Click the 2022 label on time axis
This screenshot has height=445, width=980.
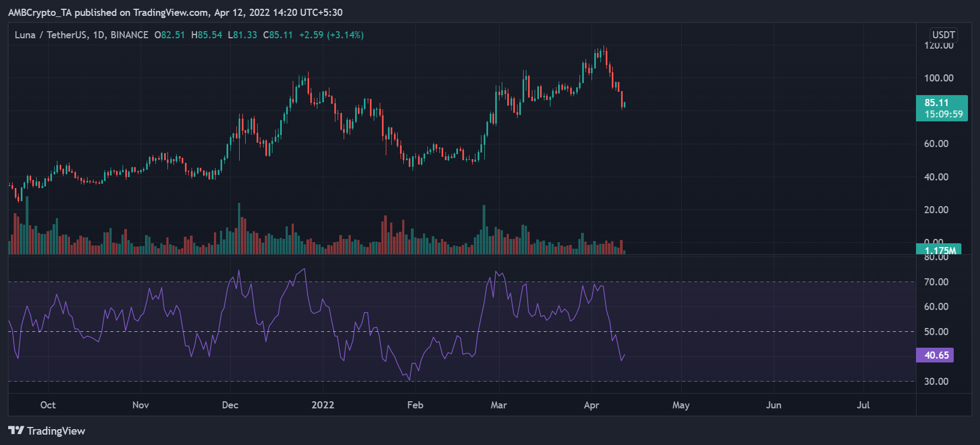pyautogui.click(x=323, y=405)
